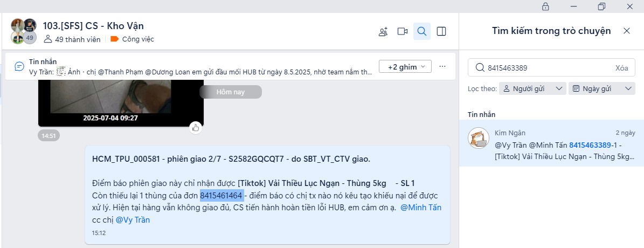Screen dimensions: 644x248
Task: Click the @Vy Trần mention in message
Action: [x=133, y=220]
